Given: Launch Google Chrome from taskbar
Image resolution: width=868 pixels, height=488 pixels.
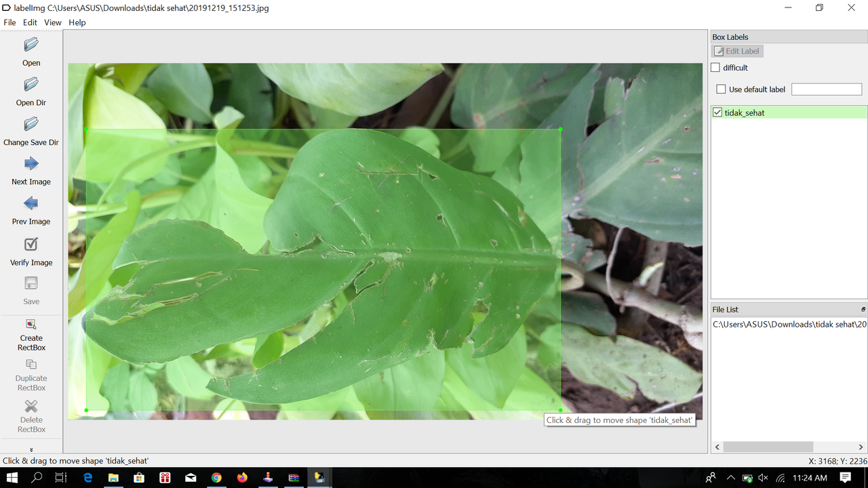Looking at the screenshot, I should 216,478.
